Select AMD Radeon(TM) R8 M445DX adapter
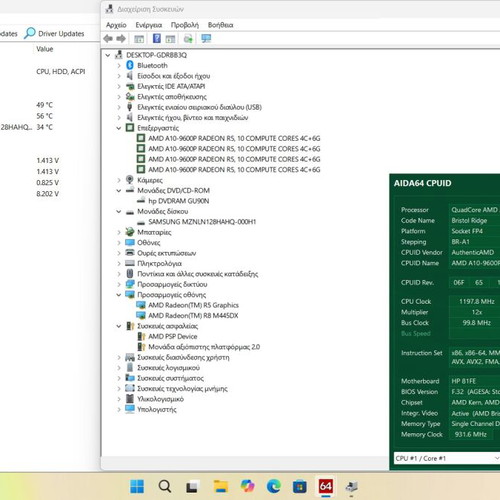The height and width of the screenshot is (500, 500). [193, 315]
